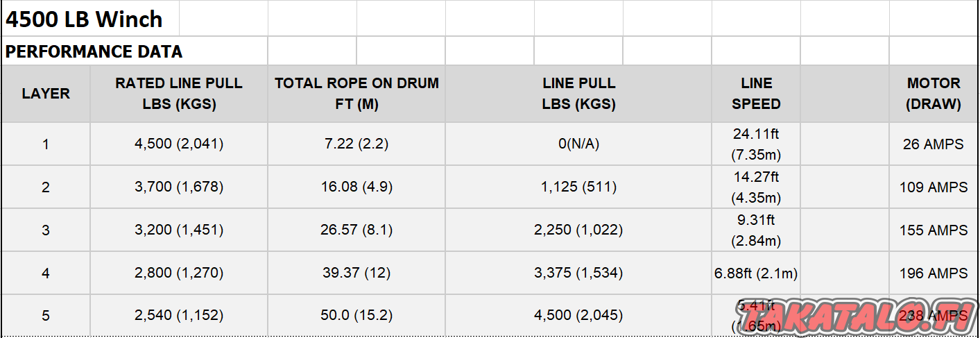
Task: Select the 26.57 (8.1) rope cell
Action: [356, 230]
